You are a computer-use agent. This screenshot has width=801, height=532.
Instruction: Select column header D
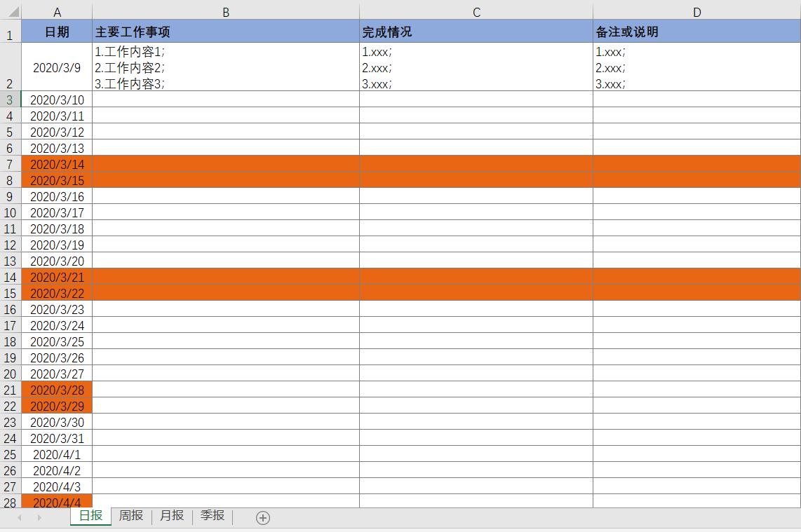click(x=696, y=12)
